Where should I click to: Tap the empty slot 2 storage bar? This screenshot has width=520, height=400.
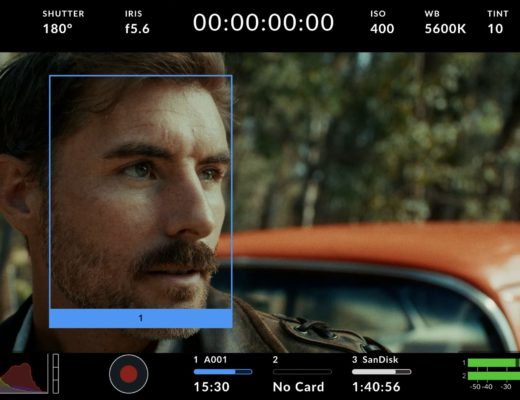click(302, 372)
